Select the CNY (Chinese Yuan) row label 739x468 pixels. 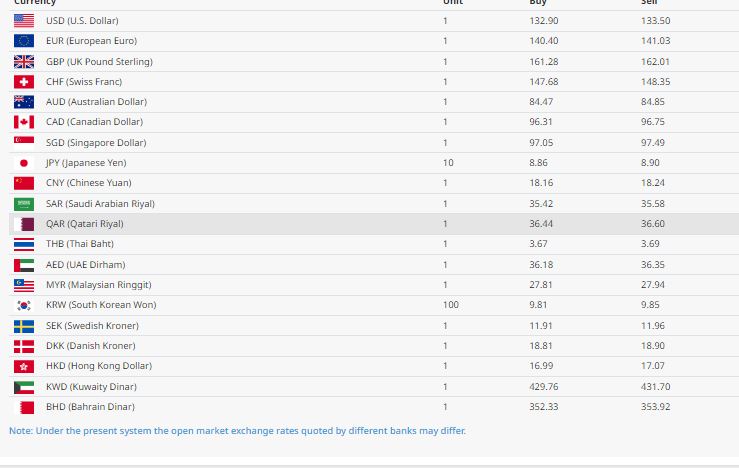pyautogui.click(x=89, y=183)
